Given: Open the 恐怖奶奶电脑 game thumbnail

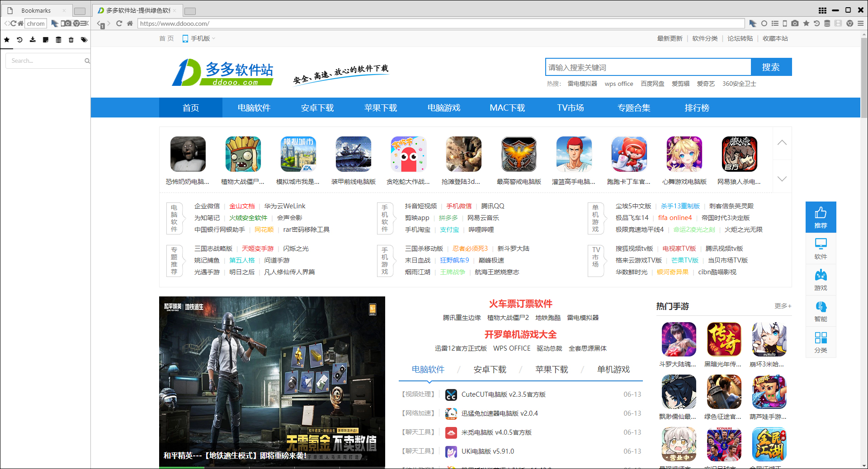Looking at the screenshot, I should (188, 155).
